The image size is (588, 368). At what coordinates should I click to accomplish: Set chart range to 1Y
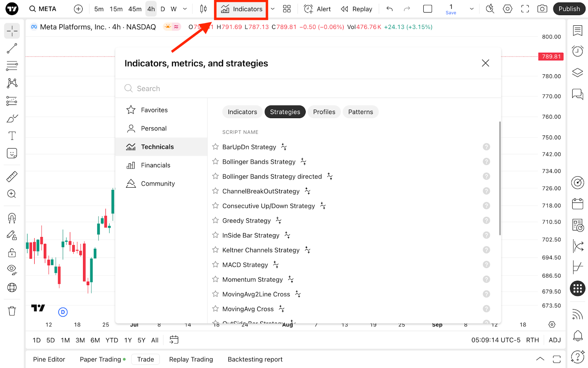tap(128, 340)
